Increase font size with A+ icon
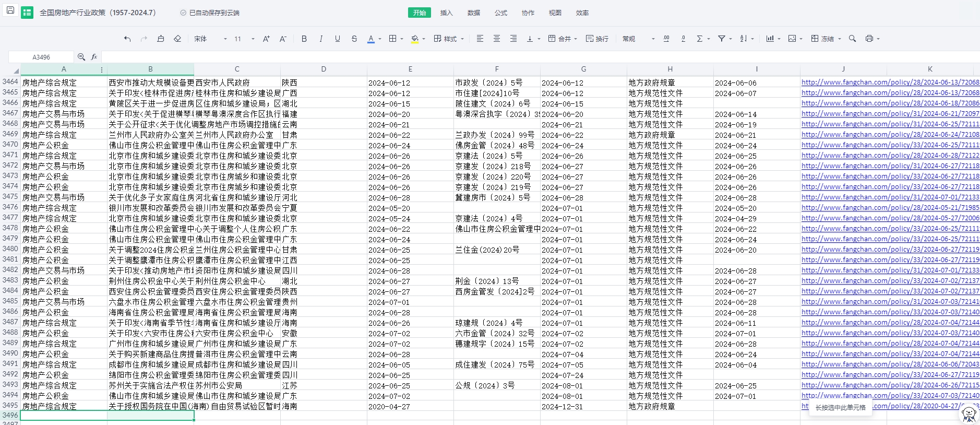 point(266,39)
